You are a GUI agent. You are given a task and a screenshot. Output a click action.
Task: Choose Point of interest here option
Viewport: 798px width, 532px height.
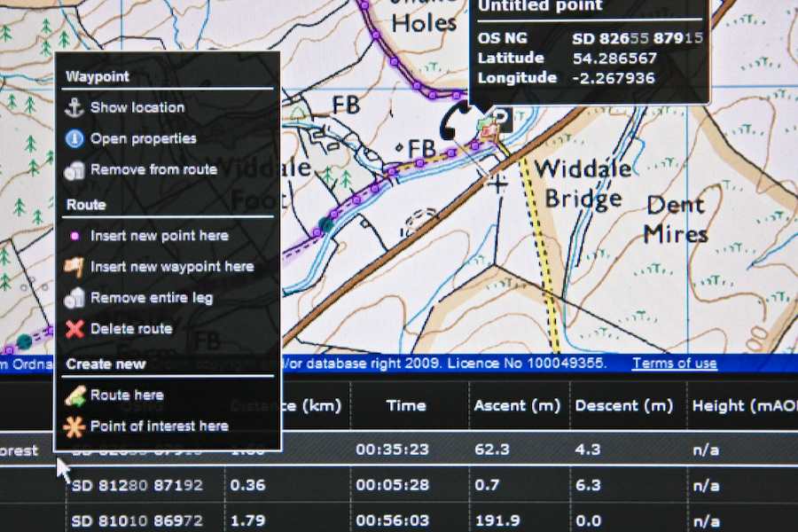[x=159, y=426]
